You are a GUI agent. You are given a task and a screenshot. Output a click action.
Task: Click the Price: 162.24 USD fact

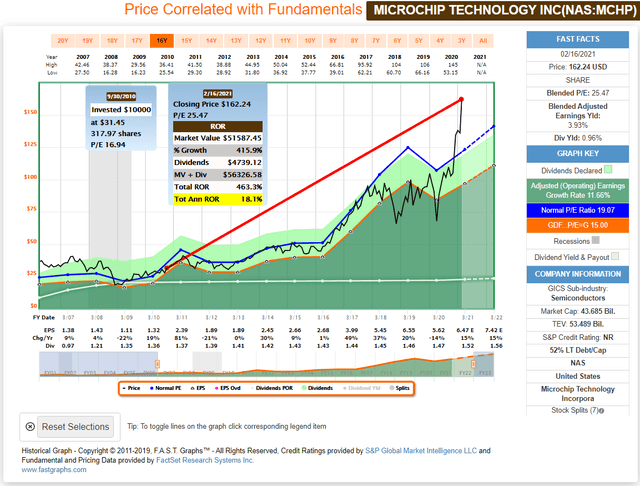pos(578,67)
